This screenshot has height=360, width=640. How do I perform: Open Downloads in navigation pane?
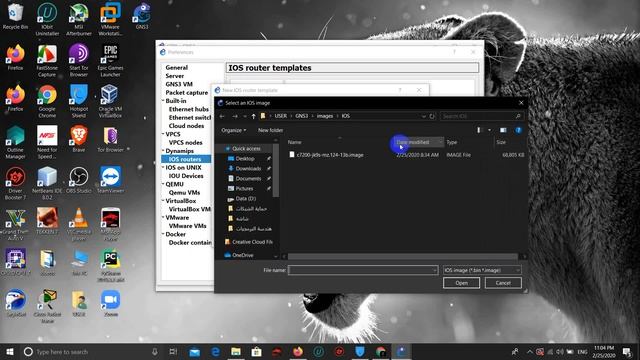248,169
